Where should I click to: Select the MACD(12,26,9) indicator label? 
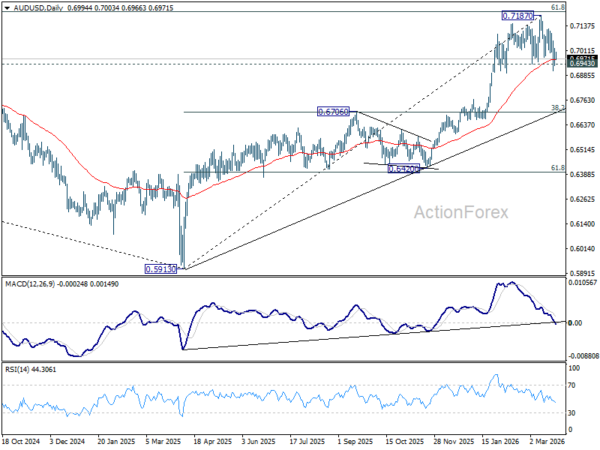pyautogui.click(x=30, y=284)
